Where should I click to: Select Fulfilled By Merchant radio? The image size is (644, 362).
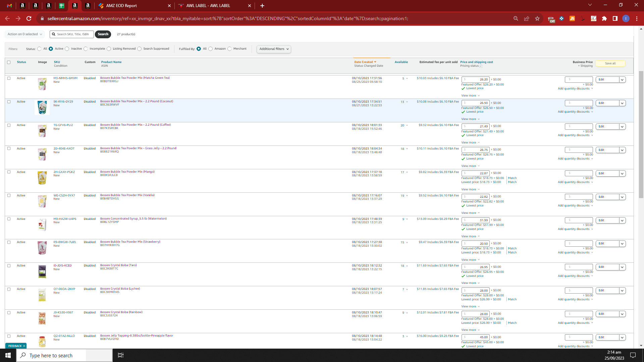229,49
